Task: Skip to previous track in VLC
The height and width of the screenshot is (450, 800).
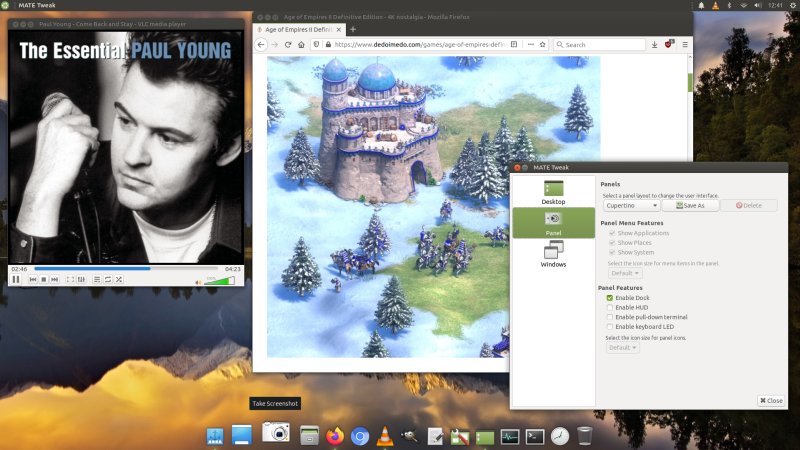Action: tap(33, 280)
